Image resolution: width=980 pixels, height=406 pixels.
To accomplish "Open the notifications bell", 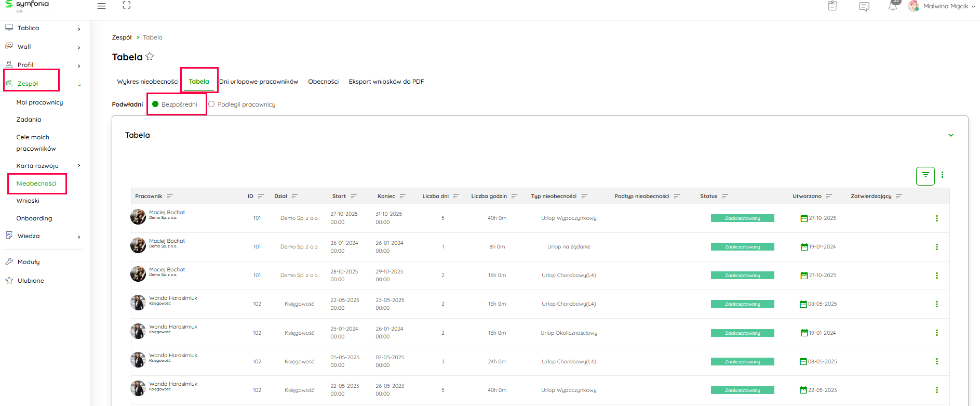I will click(892, 7).
